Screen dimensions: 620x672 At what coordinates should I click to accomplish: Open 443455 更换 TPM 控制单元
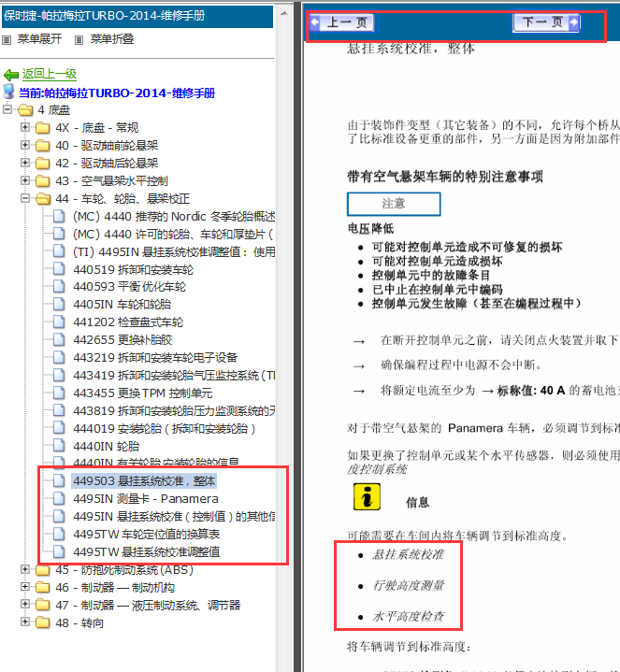point(143,393)
